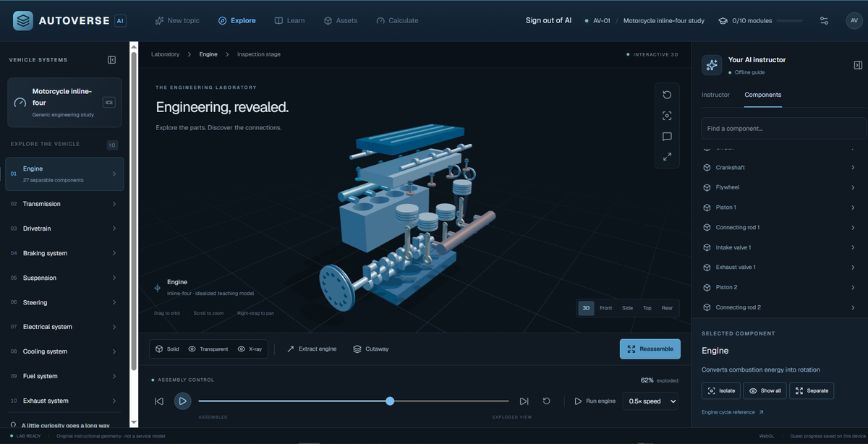
Task: Go to the Explore section
Action: [237, 20]
